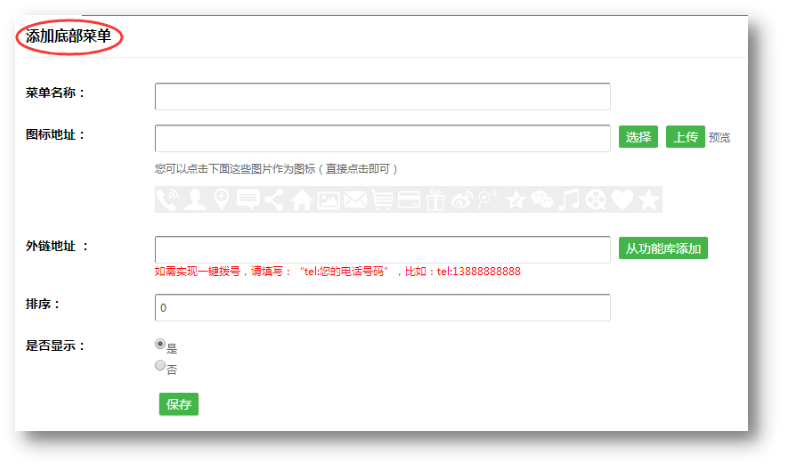Screen dimensions: 785x468
Task: Click the 从功能库添加 button
Action: point(663,248)
